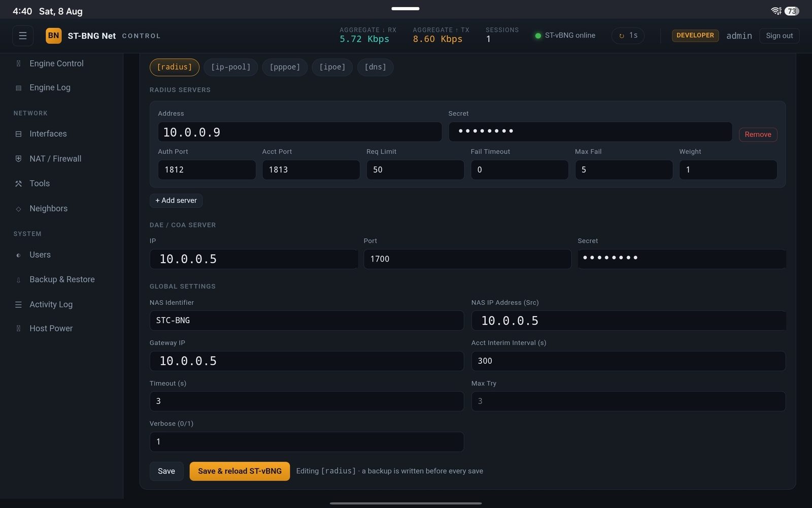Focus DAE / COA IP field

pyautogui.click(x=254, y=259)
